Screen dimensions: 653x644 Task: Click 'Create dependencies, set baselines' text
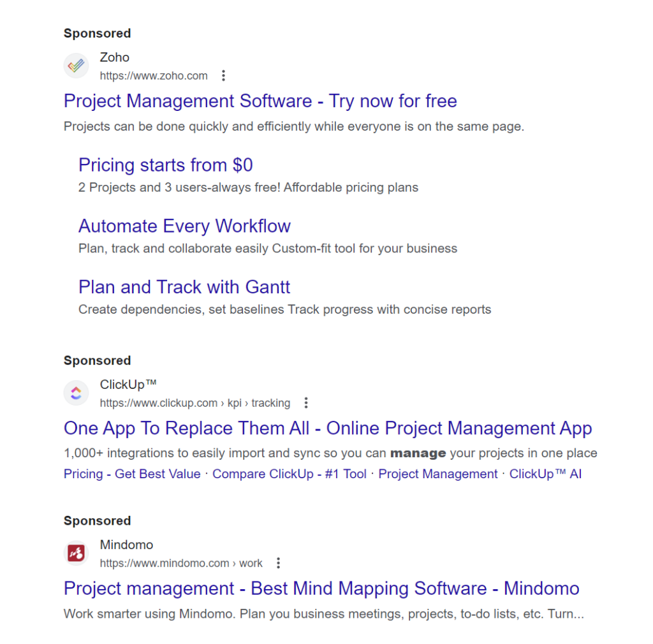pyautogui.click(x=285, y=310)
